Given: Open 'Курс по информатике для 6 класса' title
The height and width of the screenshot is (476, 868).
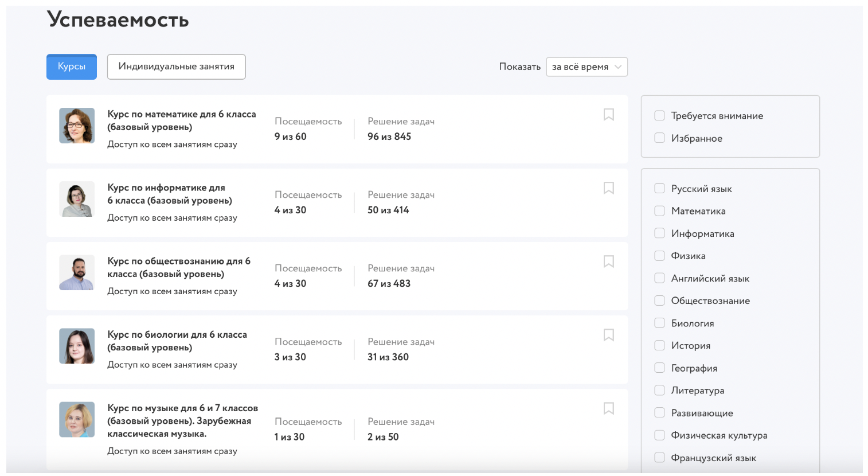Looking at the screenshot, I should tap(170, 194).
